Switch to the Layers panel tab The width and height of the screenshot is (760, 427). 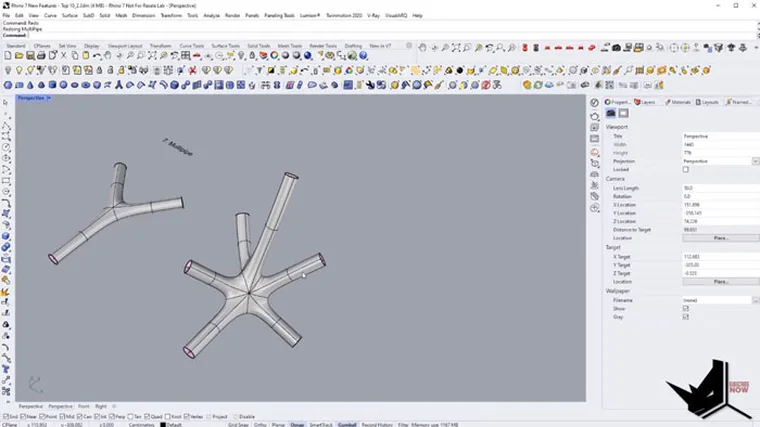click(x=646, y=102)
